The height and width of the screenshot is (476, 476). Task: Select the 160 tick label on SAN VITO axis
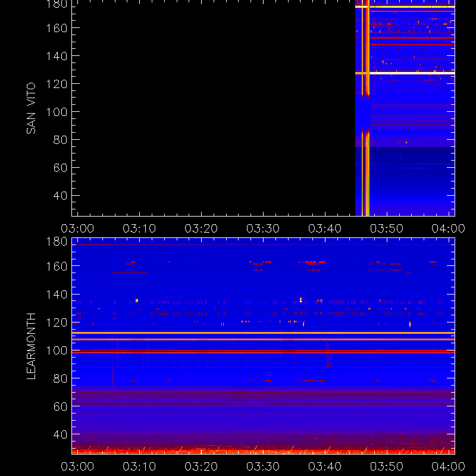click(57, 28)
